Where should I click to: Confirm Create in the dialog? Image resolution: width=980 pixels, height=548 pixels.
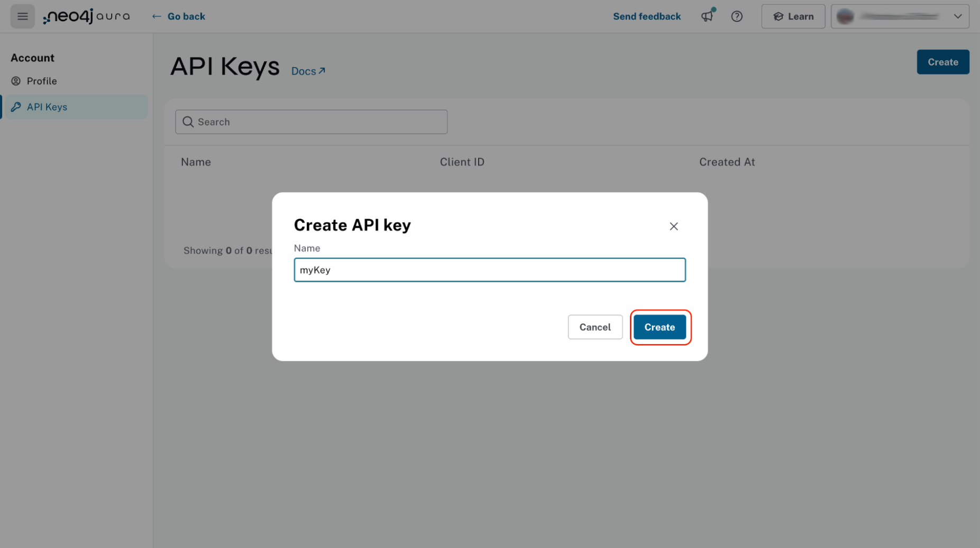(660, 327)
